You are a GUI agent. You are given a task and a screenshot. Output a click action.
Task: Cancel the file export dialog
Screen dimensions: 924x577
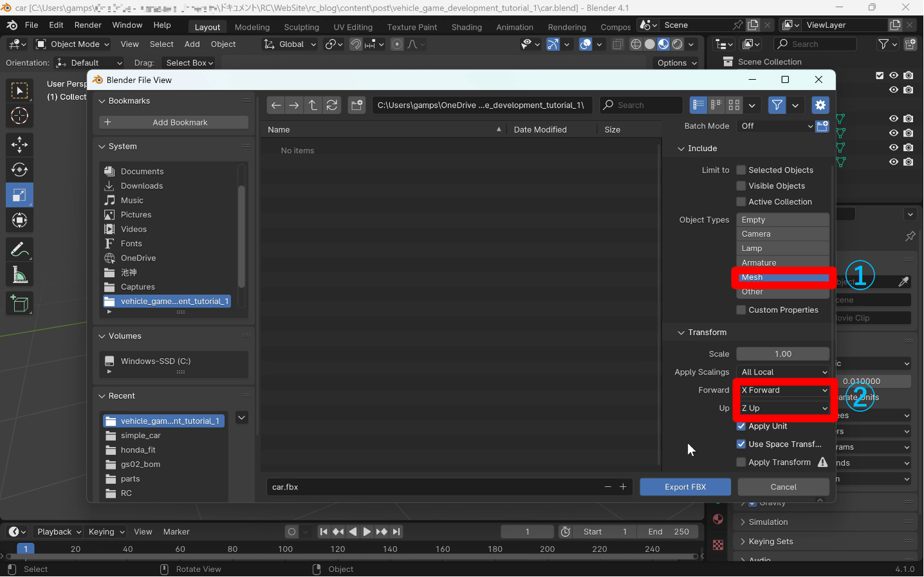[x=783, y=487]
